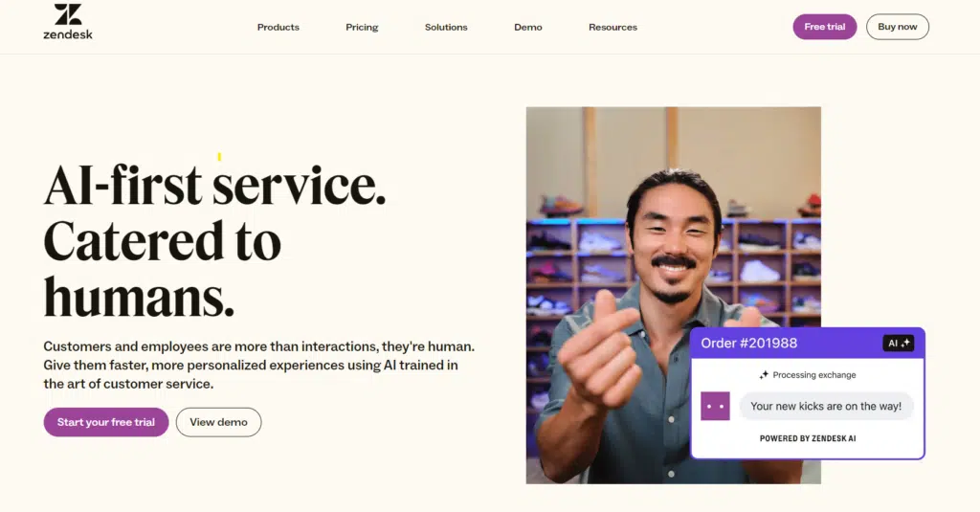Start your free trial from hero section
Screen dimensions: 980x512
point(106,422)
